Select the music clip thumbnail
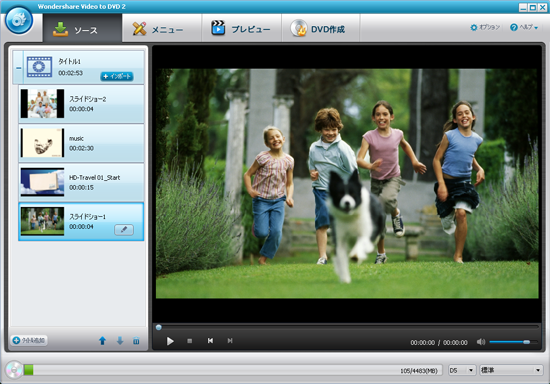The height and width of the screenshot is (384, 550). pos(42,143)
